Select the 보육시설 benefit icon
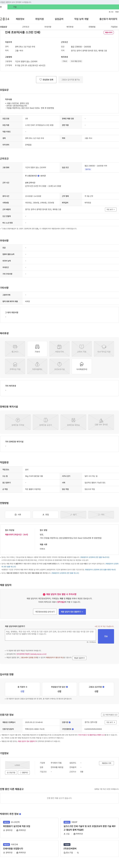 (59, 366)
